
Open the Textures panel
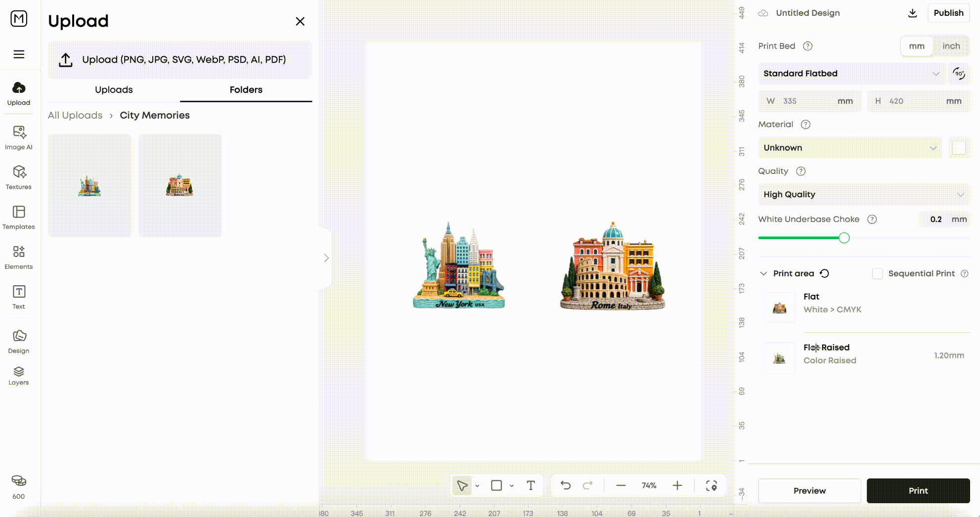click(19, 177)
